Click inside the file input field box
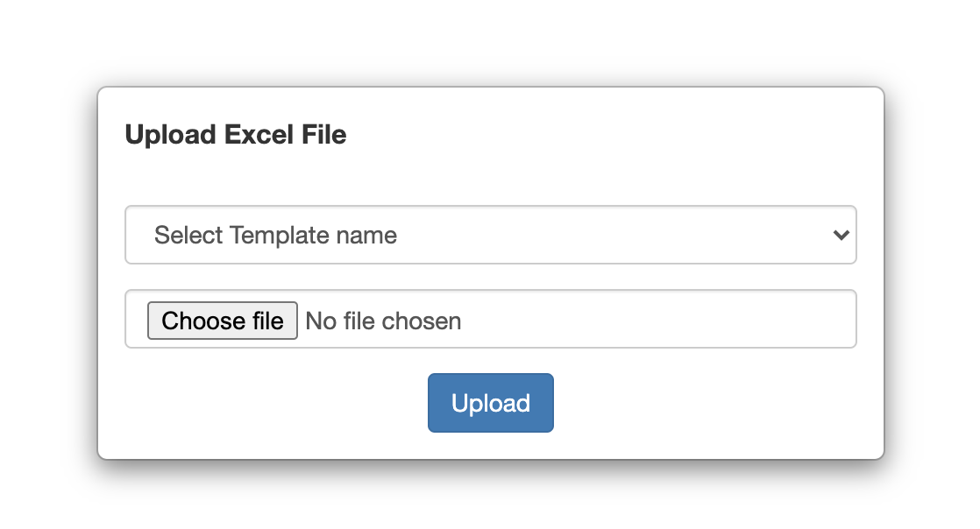The height and width of the screenshot is (529, 980). 491,319
